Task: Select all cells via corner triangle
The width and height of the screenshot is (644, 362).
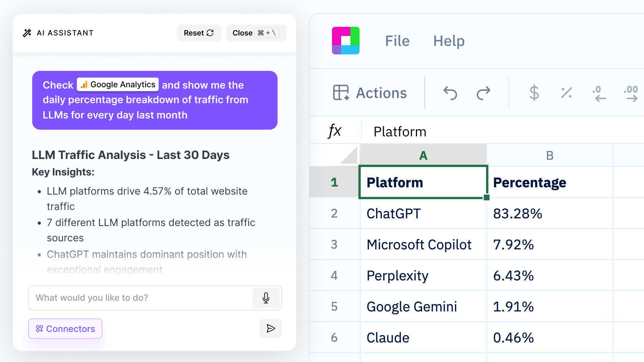Action: [x=348, y=156]
